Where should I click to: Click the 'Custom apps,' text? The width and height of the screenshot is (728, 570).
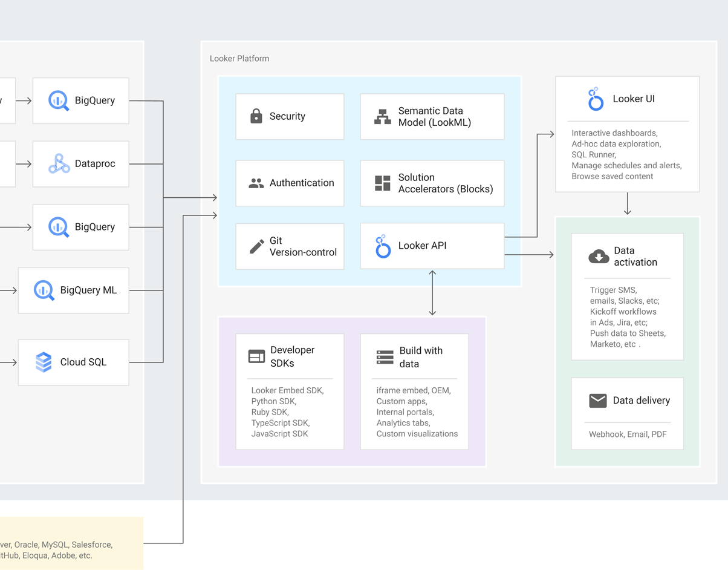click(x=401, y=401)
